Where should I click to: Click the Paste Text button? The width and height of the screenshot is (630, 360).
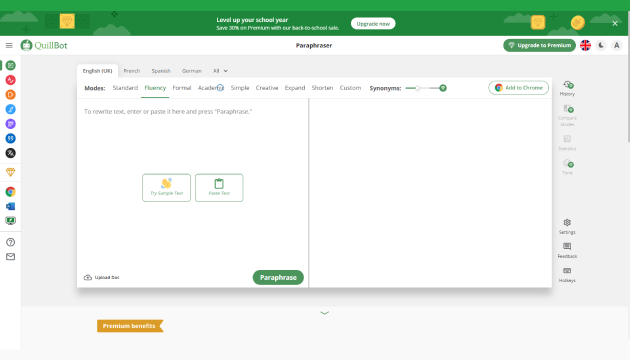(x=219, y=188)
